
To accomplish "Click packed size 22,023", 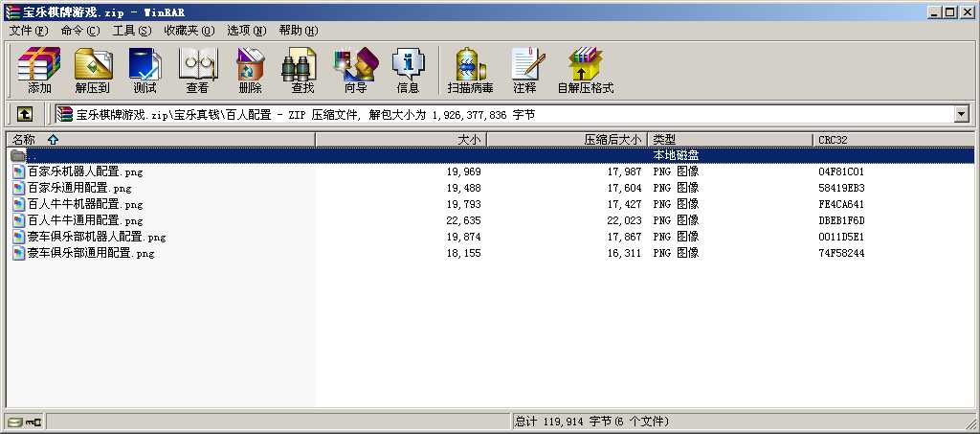I will [x=624, y=220].
